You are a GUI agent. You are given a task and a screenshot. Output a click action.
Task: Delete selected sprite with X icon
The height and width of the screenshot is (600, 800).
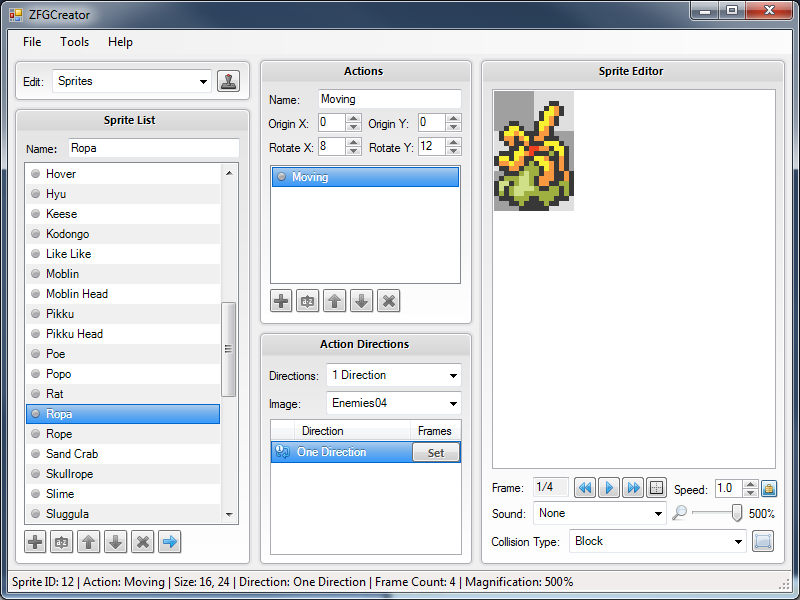[x=143, y=542]
